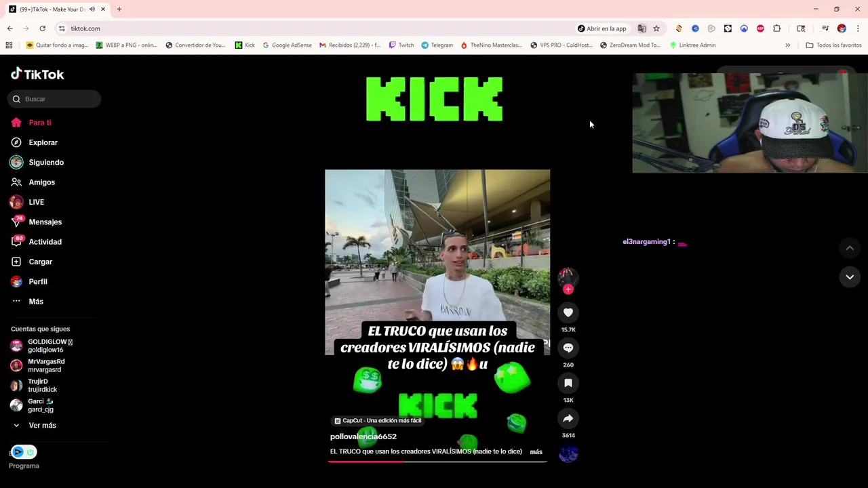The image size is (868, 488).
Task: Open Chrome three-dot menu
Action: pos(858,28)
